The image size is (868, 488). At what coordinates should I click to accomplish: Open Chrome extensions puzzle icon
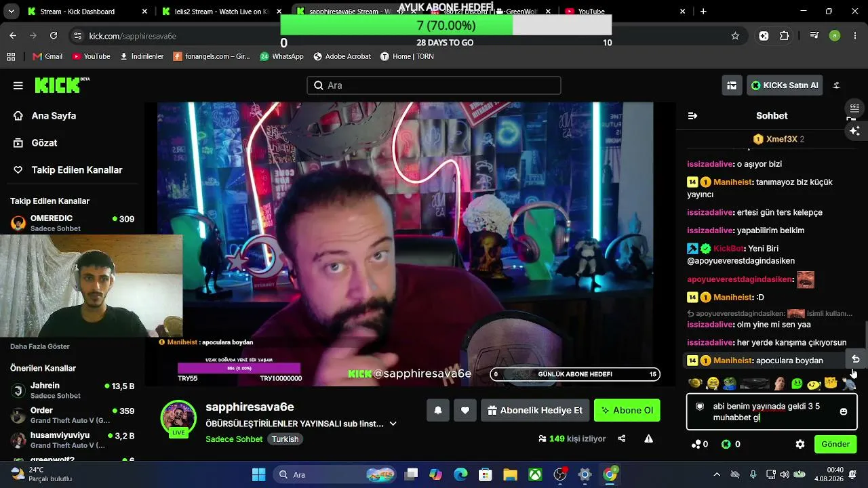785,36
